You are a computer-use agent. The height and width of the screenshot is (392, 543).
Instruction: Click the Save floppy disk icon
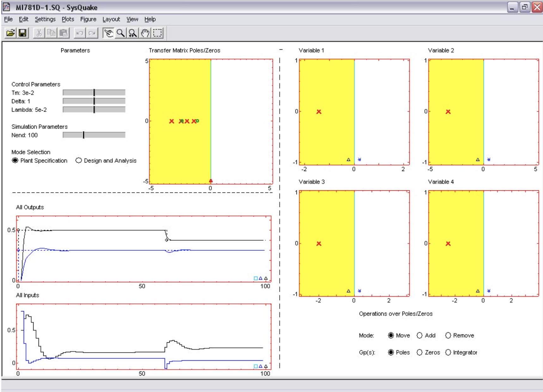[22, 33]
